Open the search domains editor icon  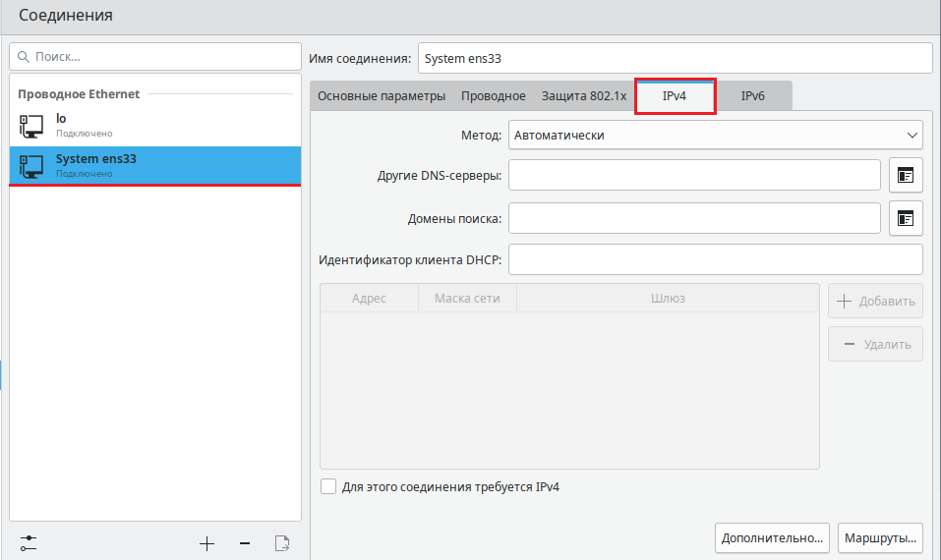pyautogui.click(x=906, y=218)
